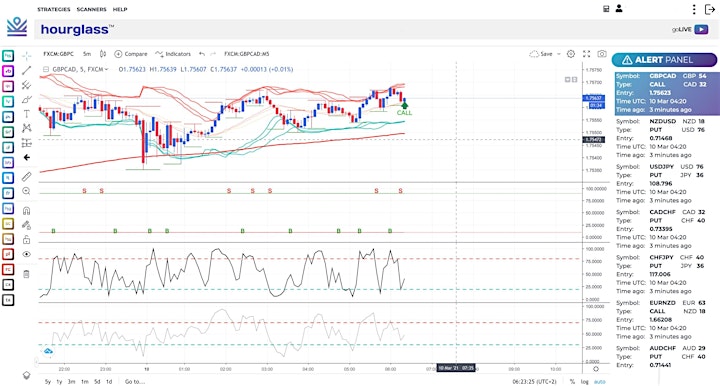Click the hourglass logo icon
Image resolution: width=720 pixels, height=386 pixels.
tap(17, 27)
